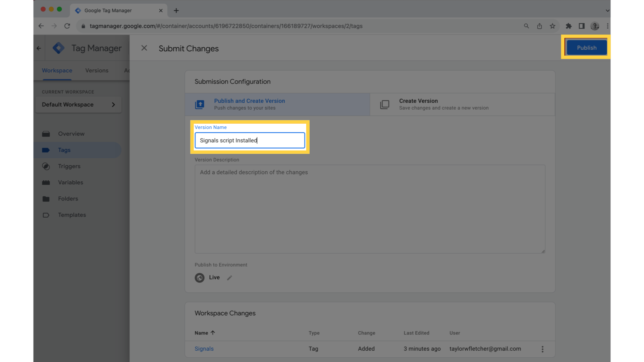Select Publish and Create Version option

click(277, 104)
